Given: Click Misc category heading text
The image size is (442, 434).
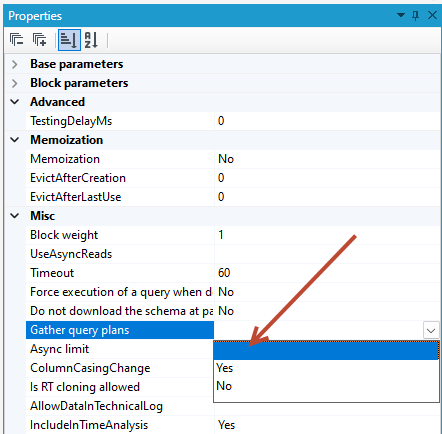Looking at the screenshot, I should [42, 216].
